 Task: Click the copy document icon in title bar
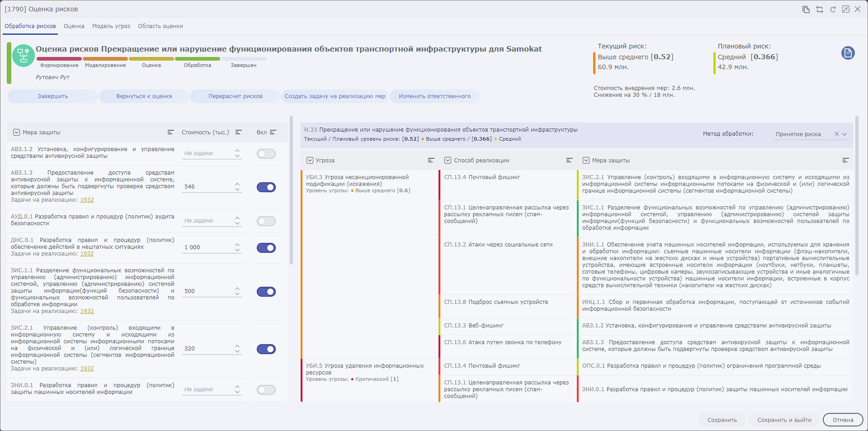coord(806,9)
